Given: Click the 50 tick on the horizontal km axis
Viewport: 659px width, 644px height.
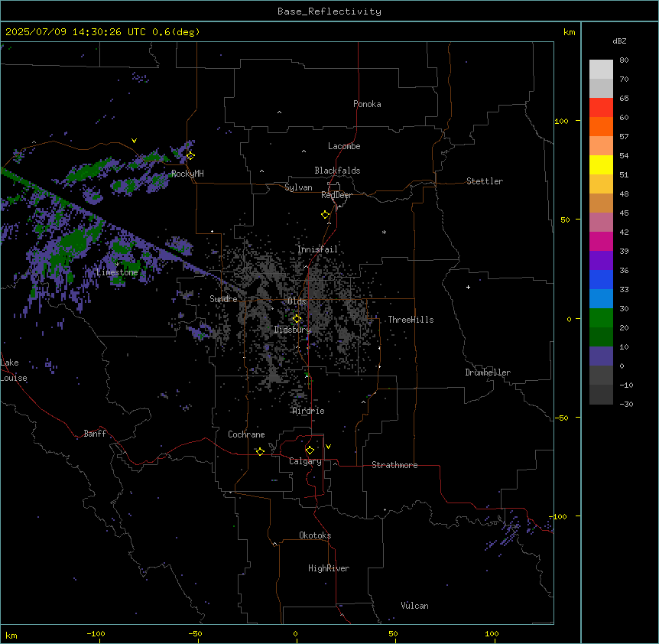Looking at the screenshot, I should click(x=392, y=633).
